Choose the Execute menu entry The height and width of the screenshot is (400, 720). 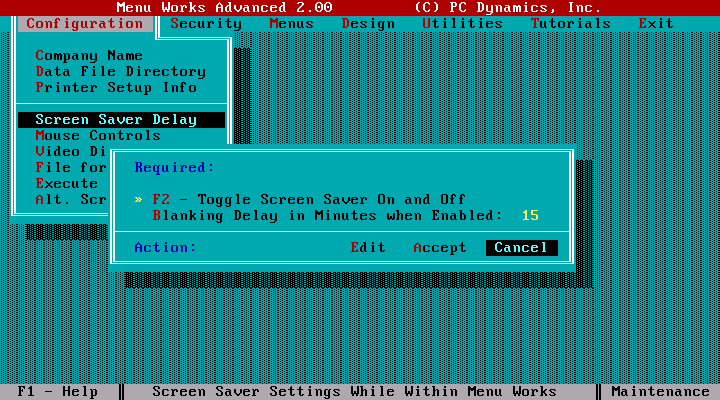[67, 184]
